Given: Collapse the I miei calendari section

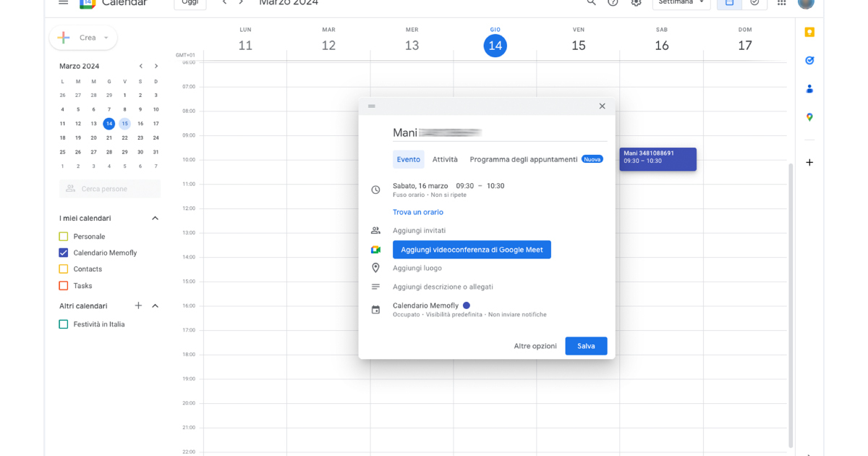Looking at the screenshot, I should (155, 218).
